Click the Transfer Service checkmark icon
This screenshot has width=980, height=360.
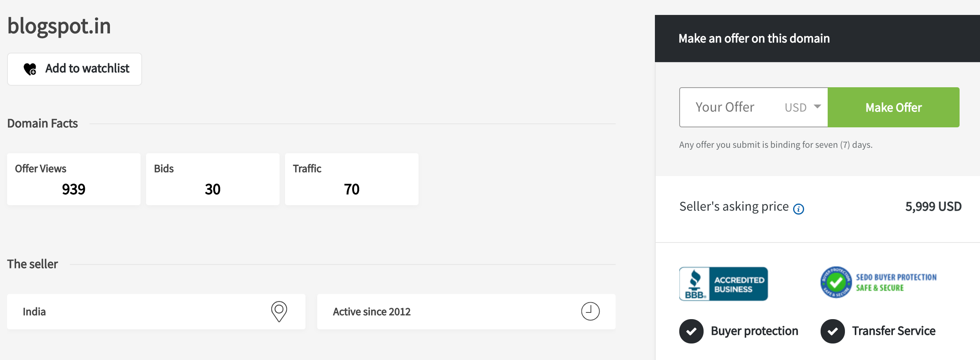point(832,331)
